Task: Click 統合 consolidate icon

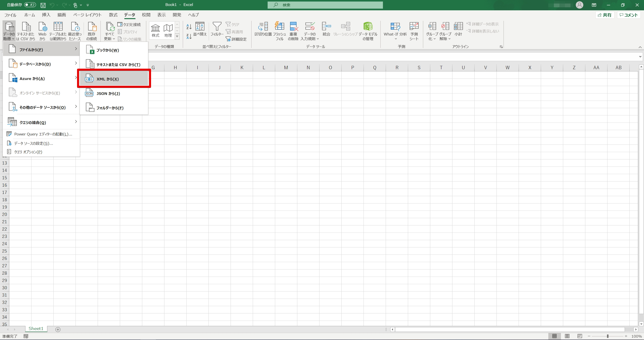Action: point(326,29)
